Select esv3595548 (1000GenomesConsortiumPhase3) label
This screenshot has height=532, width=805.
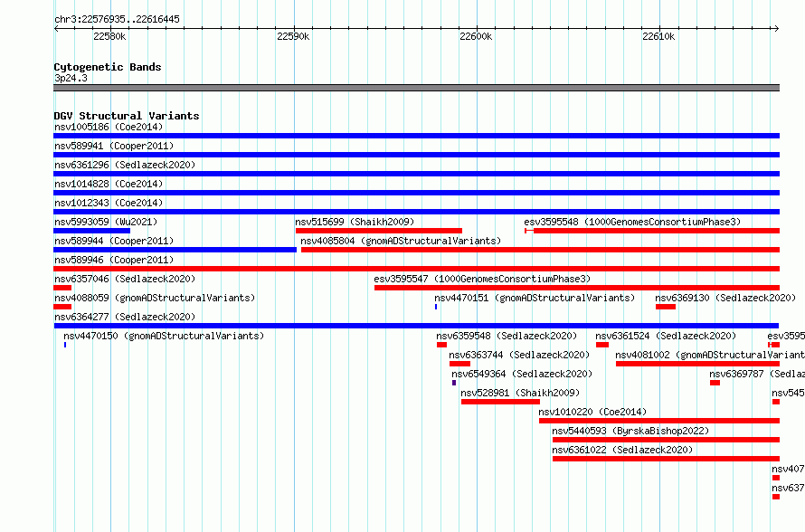point(632,222)
